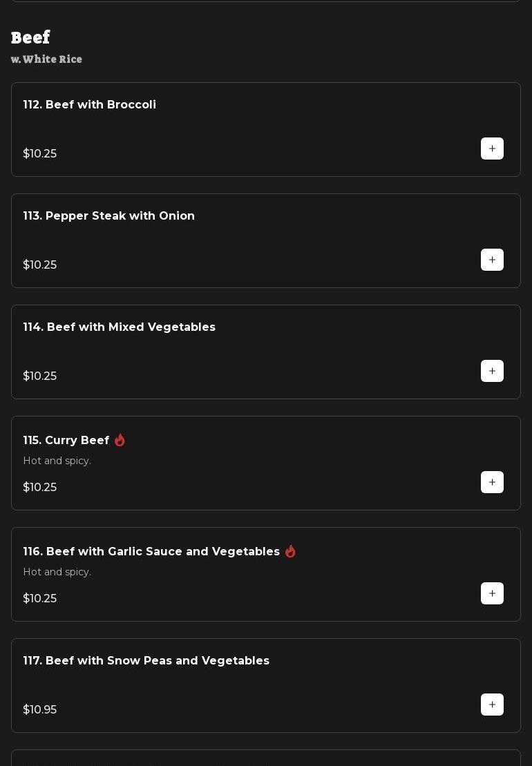Add Beef with Snow Peas and Vegetables
Screen dimensions: 532x766
(492, 705)
